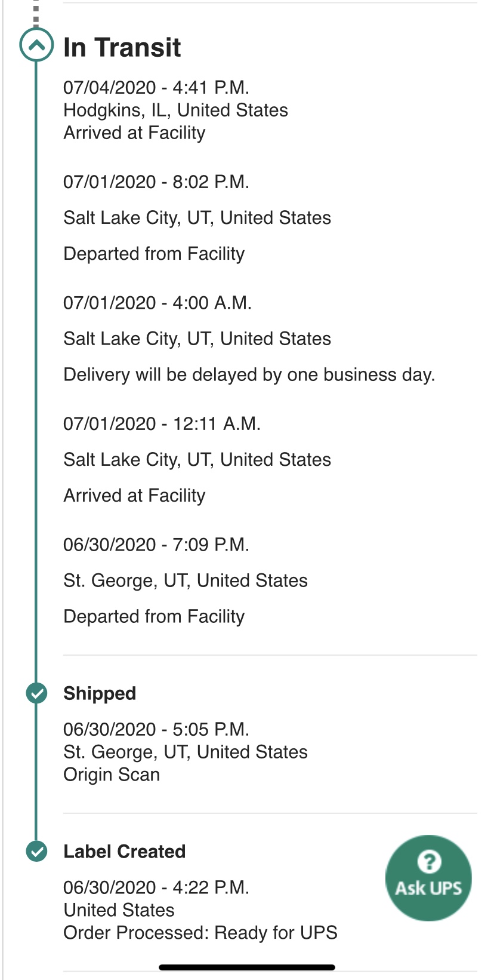This screenshot has width=494, height=980.
Task: Collapse the In Transit section chevron
Action: point(36,45)
